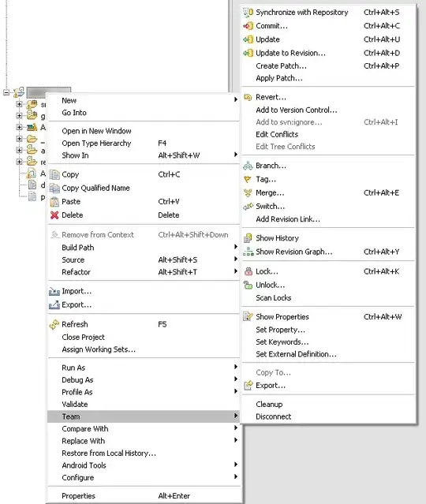This screenshot has width=426, height=504.
Task: Click the red Delete X icon
Action: 54,215
